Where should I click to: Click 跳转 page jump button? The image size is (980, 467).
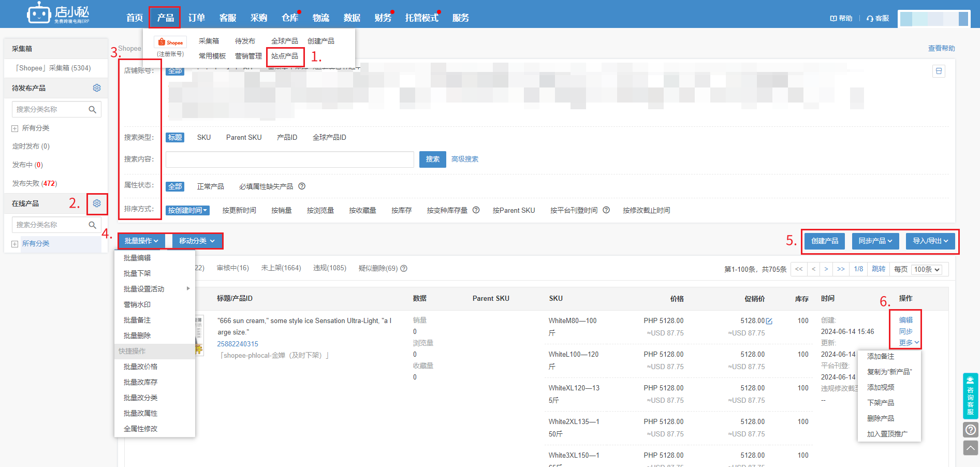point(879,269)
